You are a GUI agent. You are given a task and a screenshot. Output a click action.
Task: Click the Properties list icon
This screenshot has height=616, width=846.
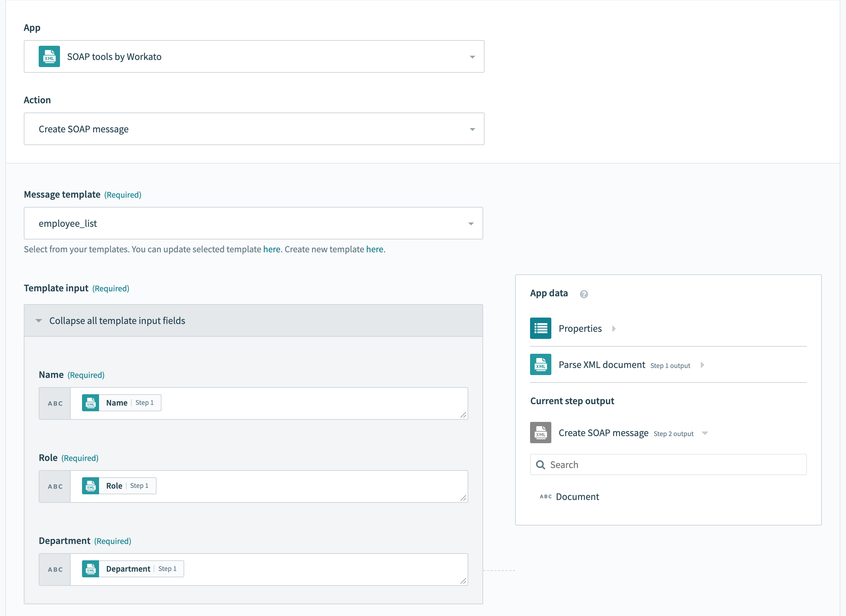click(540, 329)
